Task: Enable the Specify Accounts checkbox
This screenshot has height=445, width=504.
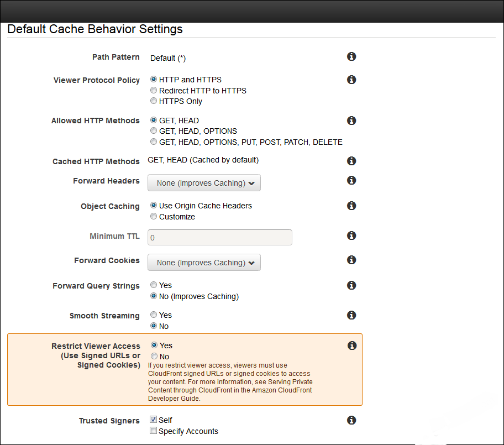Action: [x=153, y=431]
